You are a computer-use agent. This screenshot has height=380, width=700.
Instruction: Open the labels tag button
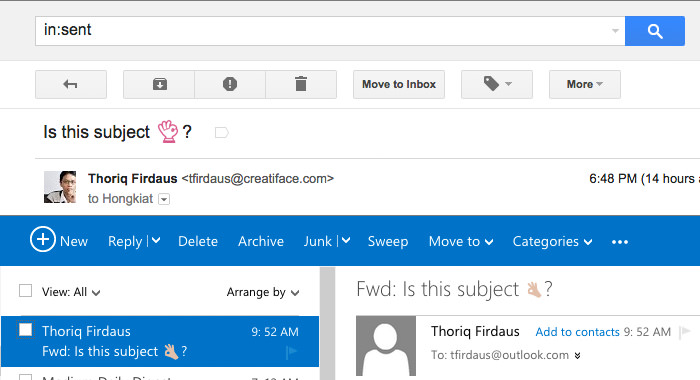point(497,84)
